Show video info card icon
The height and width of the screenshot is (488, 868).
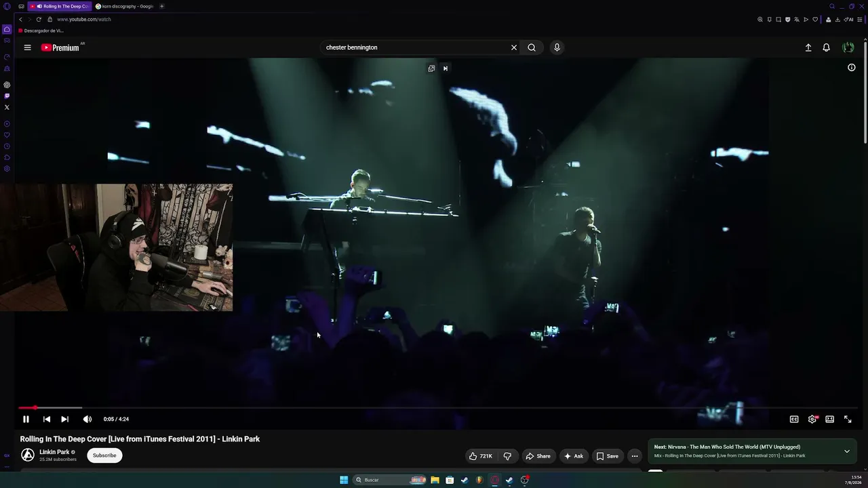pyautogui.click(x=852, y=68)
